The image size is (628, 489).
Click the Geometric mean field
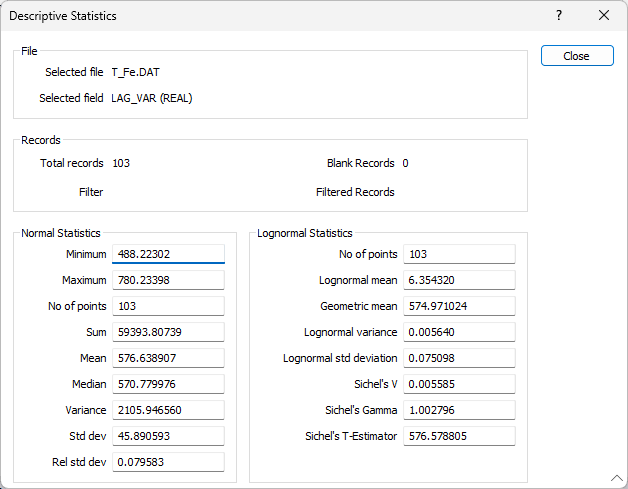coord(459,306)
